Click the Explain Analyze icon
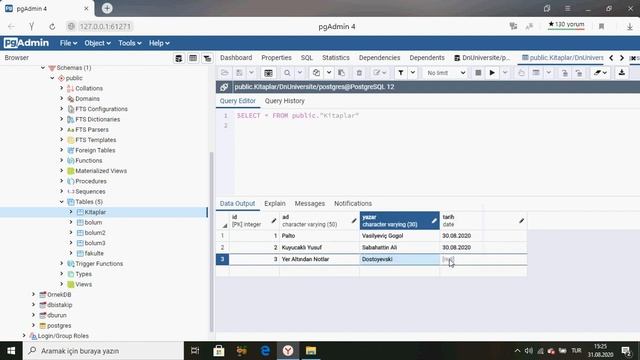The image size is (640, 360). point(536,73)
